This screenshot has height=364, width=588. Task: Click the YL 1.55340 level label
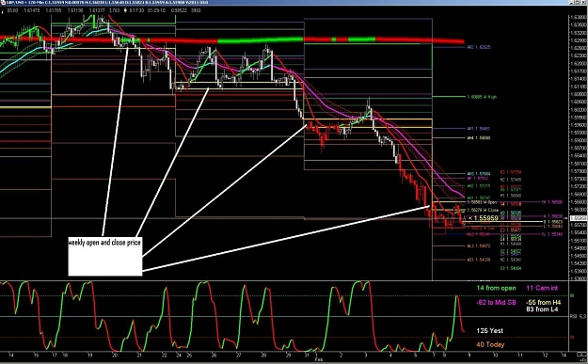[552, 234]
